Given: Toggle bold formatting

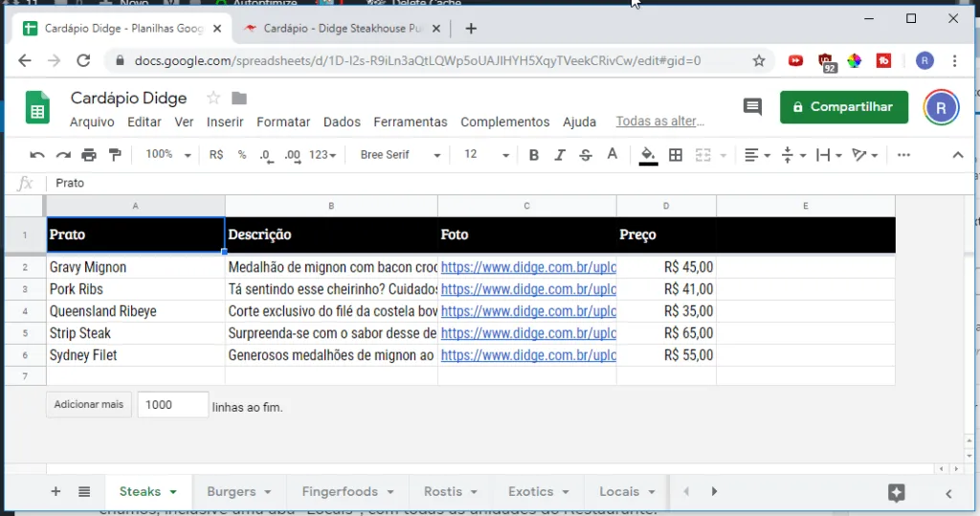Looking at the screenshot, I should (x=534, y=155).
